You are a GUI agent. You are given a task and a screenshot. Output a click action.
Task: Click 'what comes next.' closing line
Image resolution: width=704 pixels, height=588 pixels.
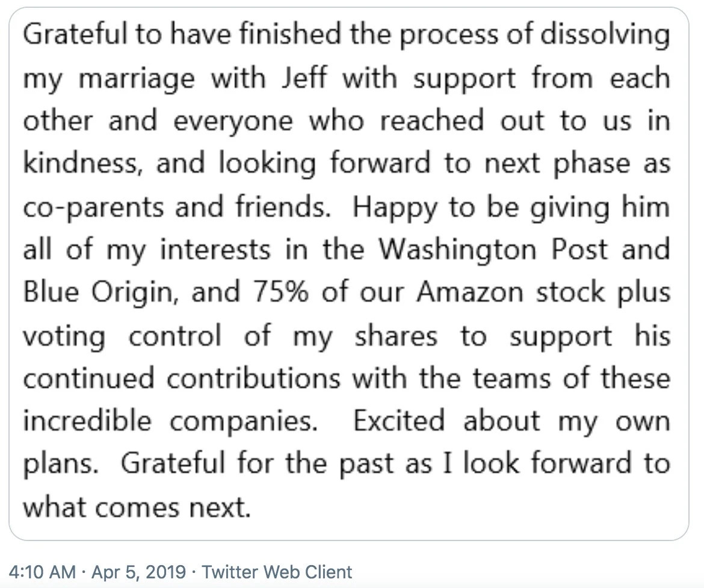137,507
